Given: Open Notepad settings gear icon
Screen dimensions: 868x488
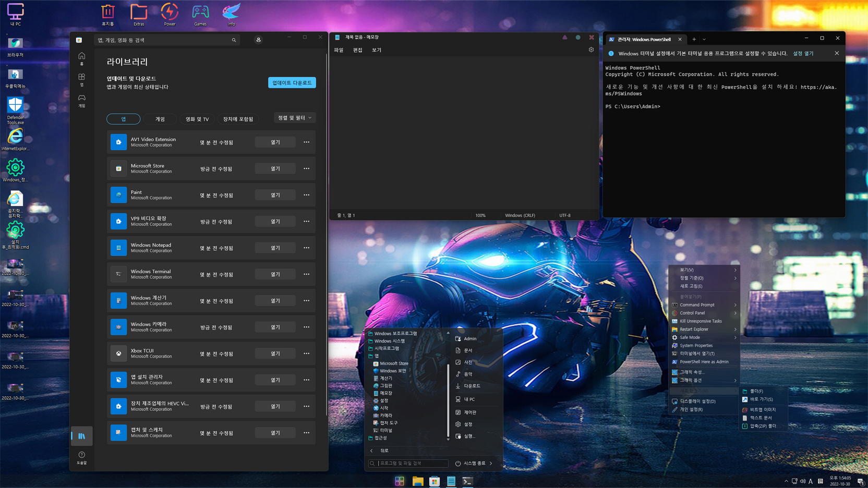Looking at the screenshot, I should pos(591,50).
